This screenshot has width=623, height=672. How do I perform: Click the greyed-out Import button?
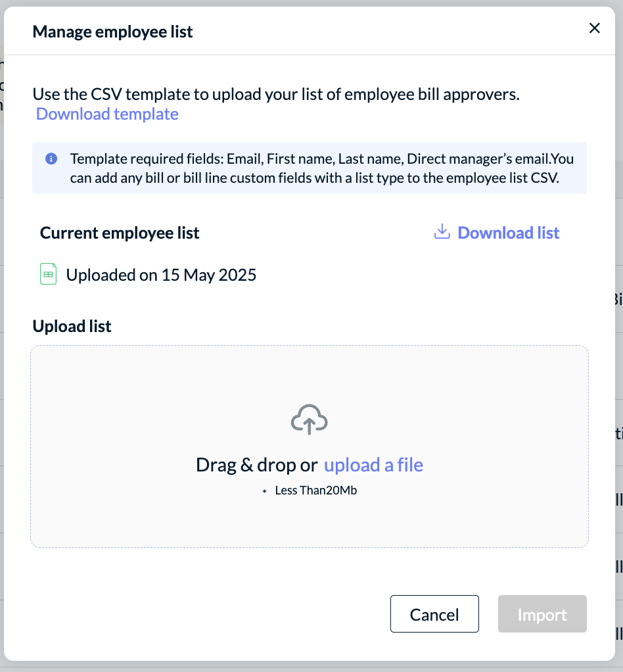(x=542, y=613)
